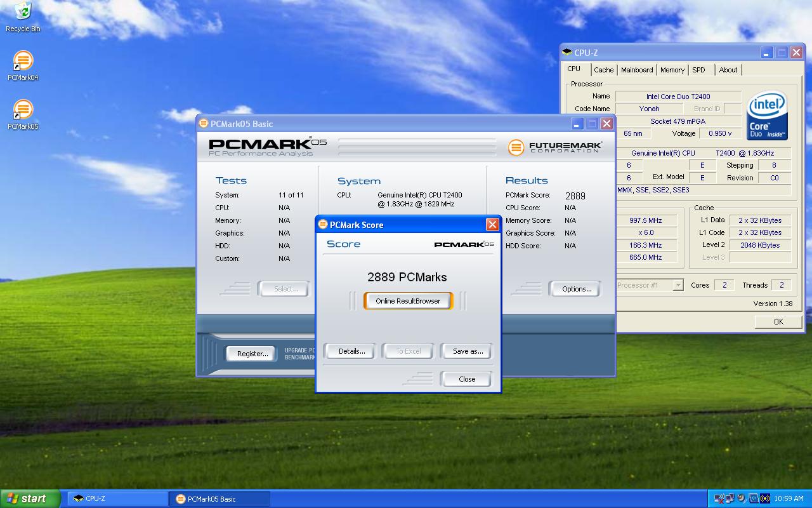Click the Revision C0 field
Screen dimensions: 812x508
coord(774,178)
